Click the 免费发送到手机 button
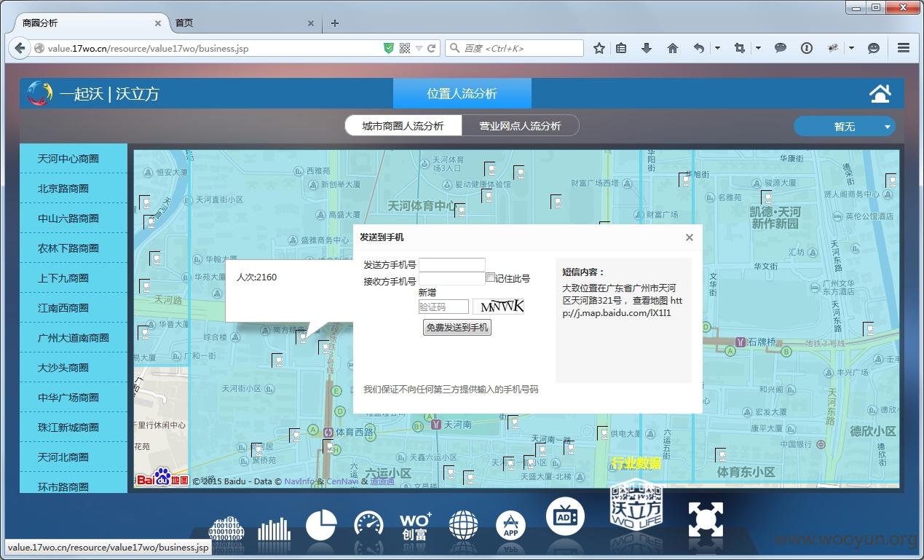 click(457, 328)
